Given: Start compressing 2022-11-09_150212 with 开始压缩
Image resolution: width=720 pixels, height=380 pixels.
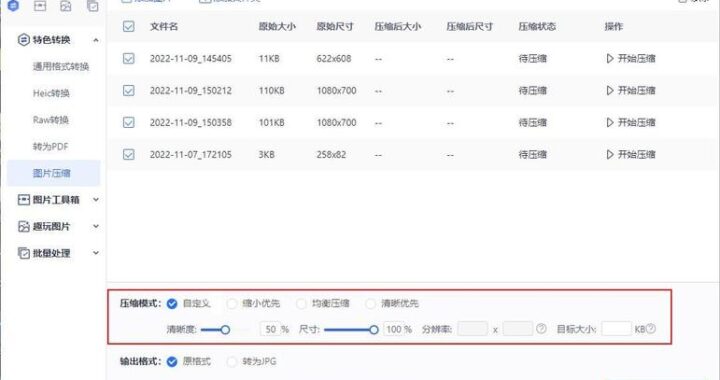Looking at the screenshot, I should [631, 90].
